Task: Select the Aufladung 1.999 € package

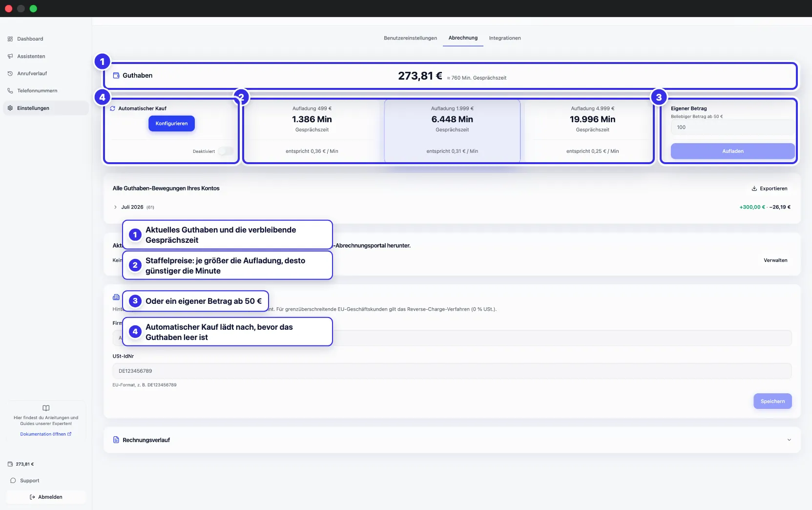Action: coord(452,131)
